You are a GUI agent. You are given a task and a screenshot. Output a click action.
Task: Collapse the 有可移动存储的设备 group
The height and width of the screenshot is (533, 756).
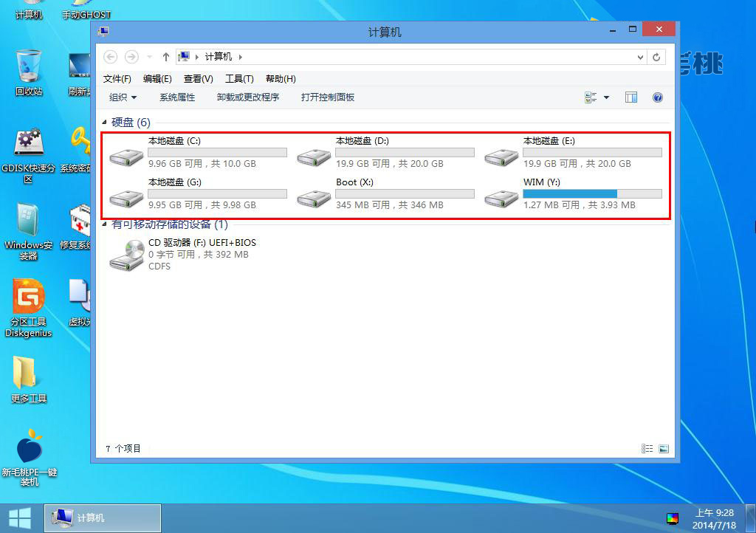point(104,224)
